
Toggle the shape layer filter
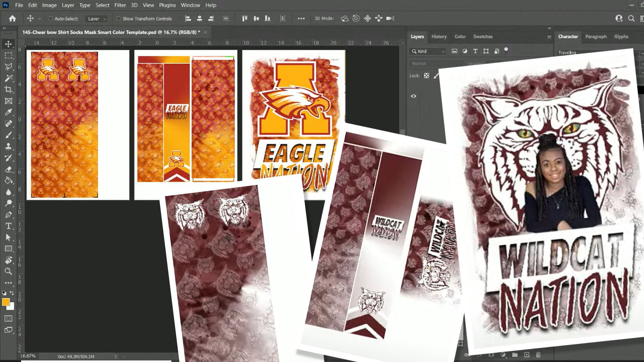(x=486, y=51)
